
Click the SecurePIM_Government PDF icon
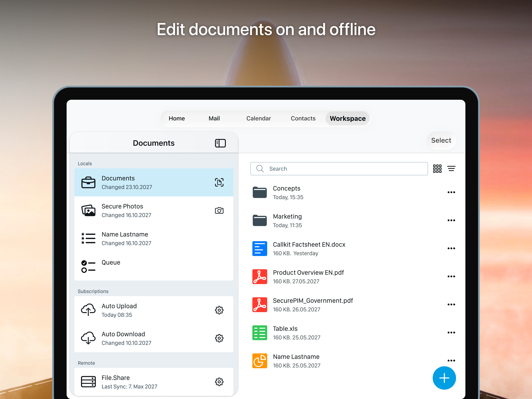(260, 305)
